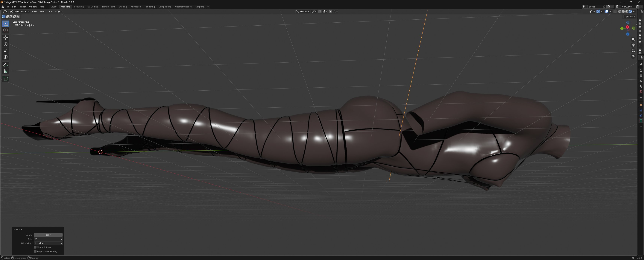Open the rotation Axis Z dropdown
The width and height of the screenshot is (644, 260).
pos(48,239)
